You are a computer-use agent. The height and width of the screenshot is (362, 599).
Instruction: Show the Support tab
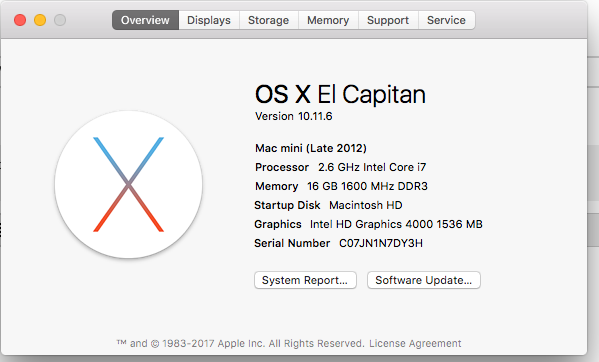point(388,20)
